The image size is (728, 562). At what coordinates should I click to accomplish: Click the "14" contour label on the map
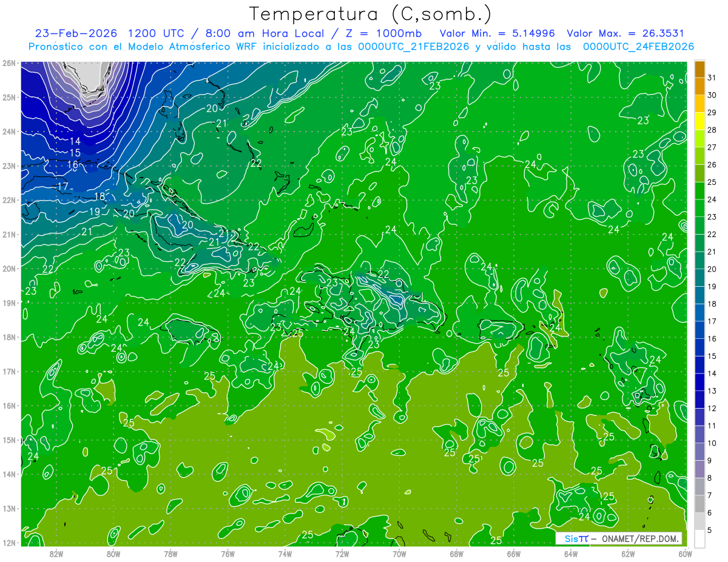point(75,141)
